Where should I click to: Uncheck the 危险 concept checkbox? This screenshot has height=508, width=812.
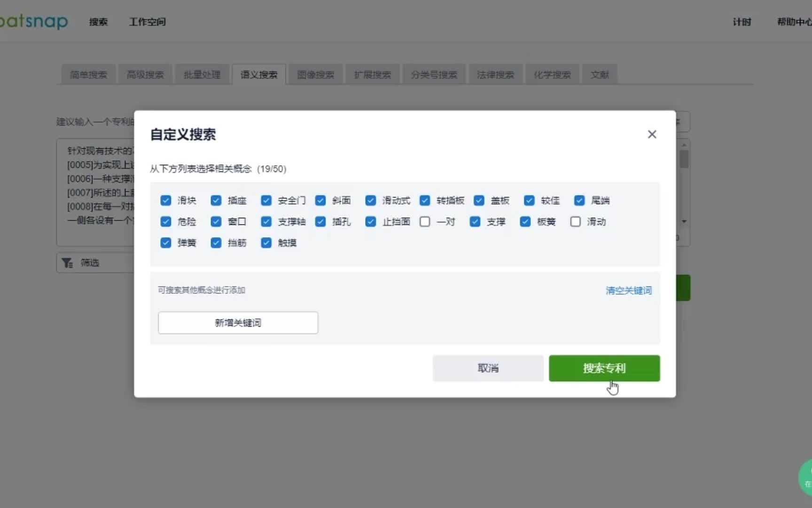[166, 222]
